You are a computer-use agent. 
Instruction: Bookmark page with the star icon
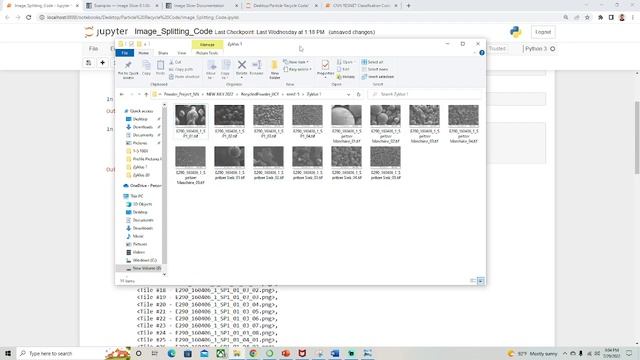(x=587, y=18)
